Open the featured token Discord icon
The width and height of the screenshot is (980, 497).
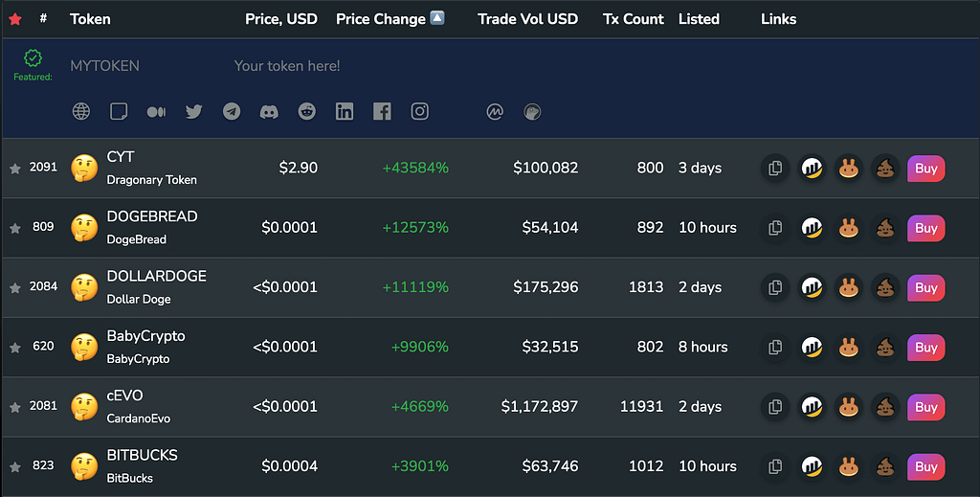pyautogui.click(x=269, y=112)
